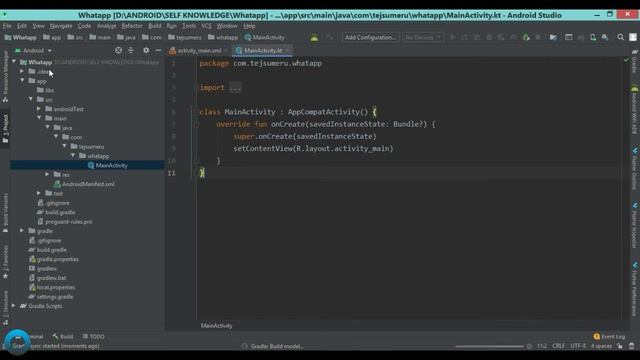Open the Event Log
Screen dimensions: 640x360
pyautogui.click(x=609, y=337)
